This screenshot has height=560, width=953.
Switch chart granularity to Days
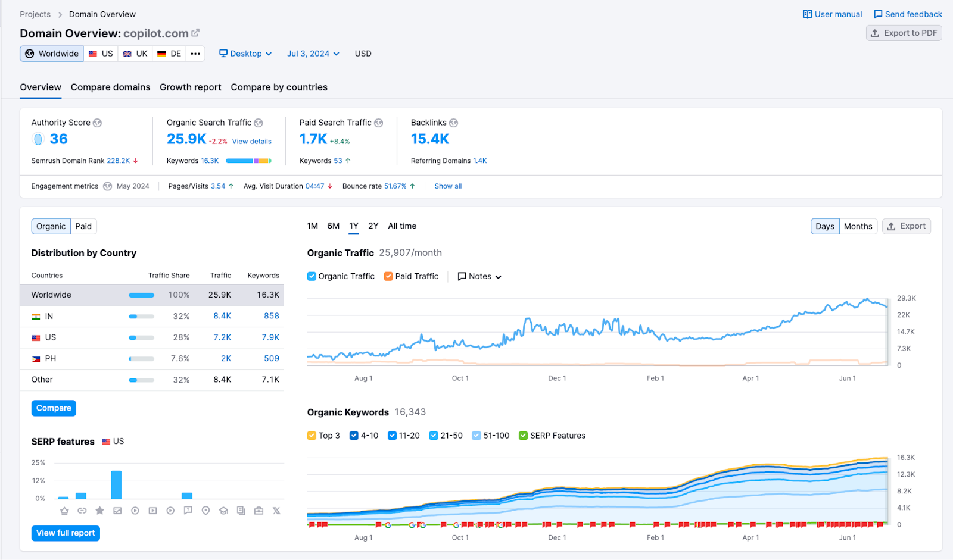[x=825, y=226]
